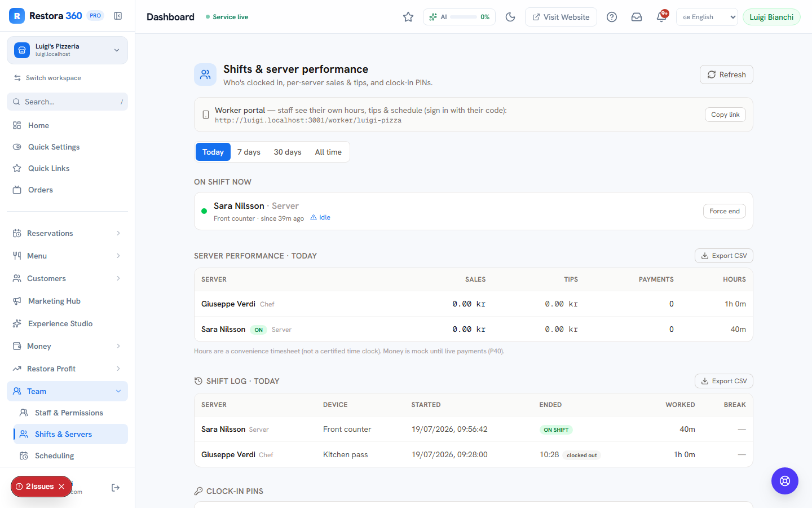
Task: Switch to the 7 days tab
Action: click(249, 152)
